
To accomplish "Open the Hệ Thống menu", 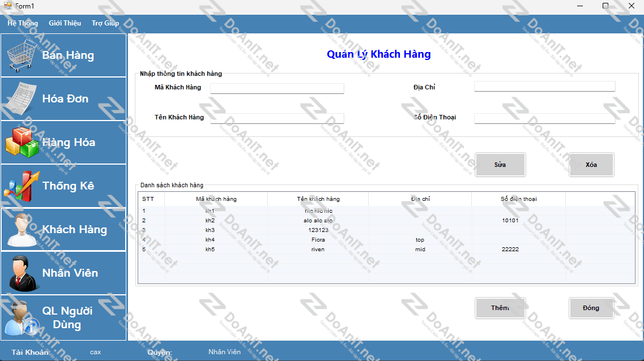I will coord(23,23).
